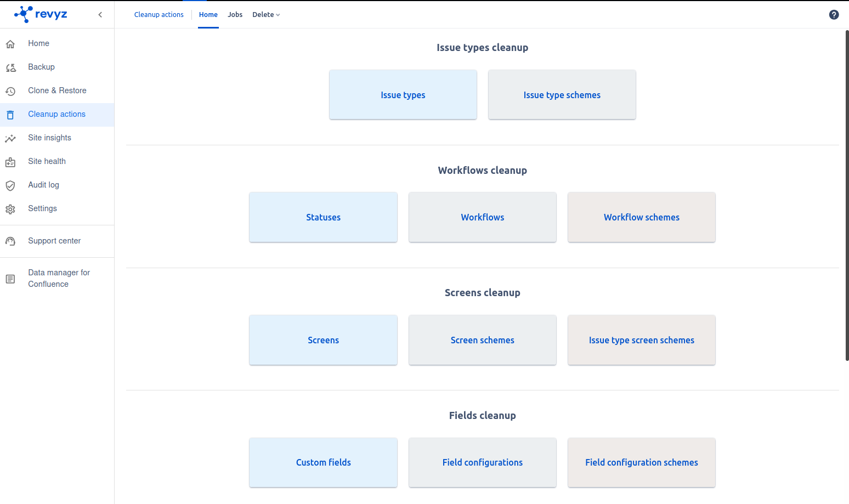Open the help question mark icon
Screen dimensions: 849x504
[834, 15]
